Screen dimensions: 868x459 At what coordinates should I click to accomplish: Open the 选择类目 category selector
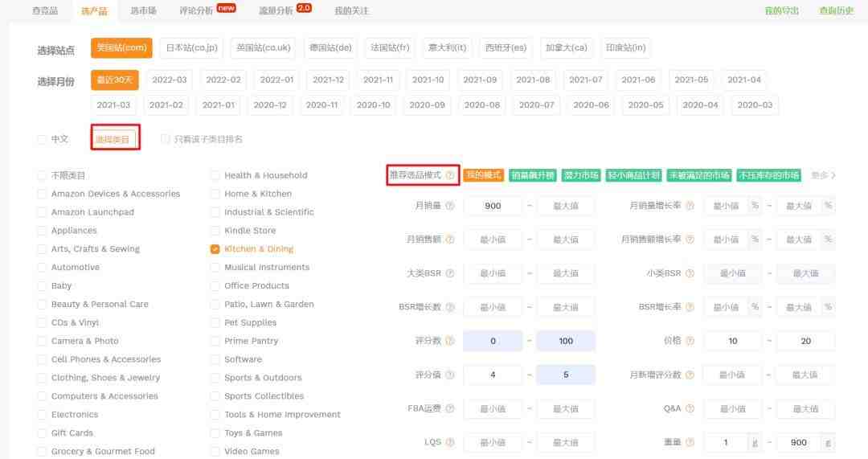tap(113, 139)
